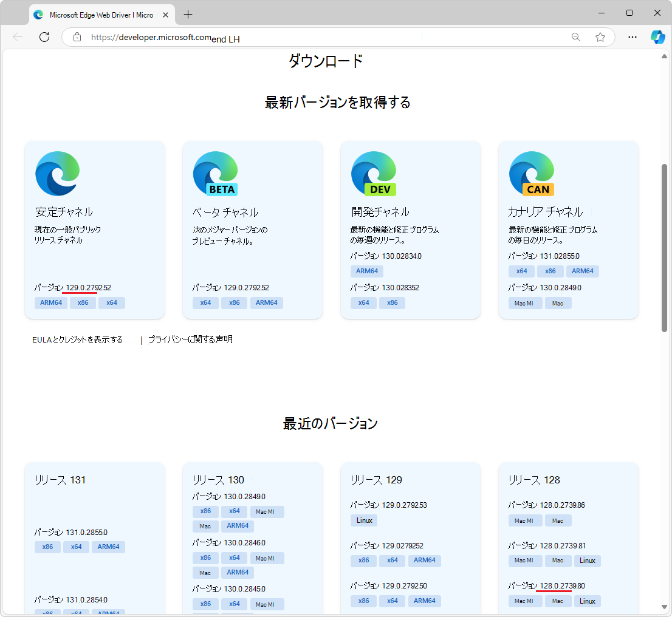Download x86 for Release 129 version 129.0.2792.52
Image resolution: width=672 pixels, height=617 pixels.
coord(364,561)
